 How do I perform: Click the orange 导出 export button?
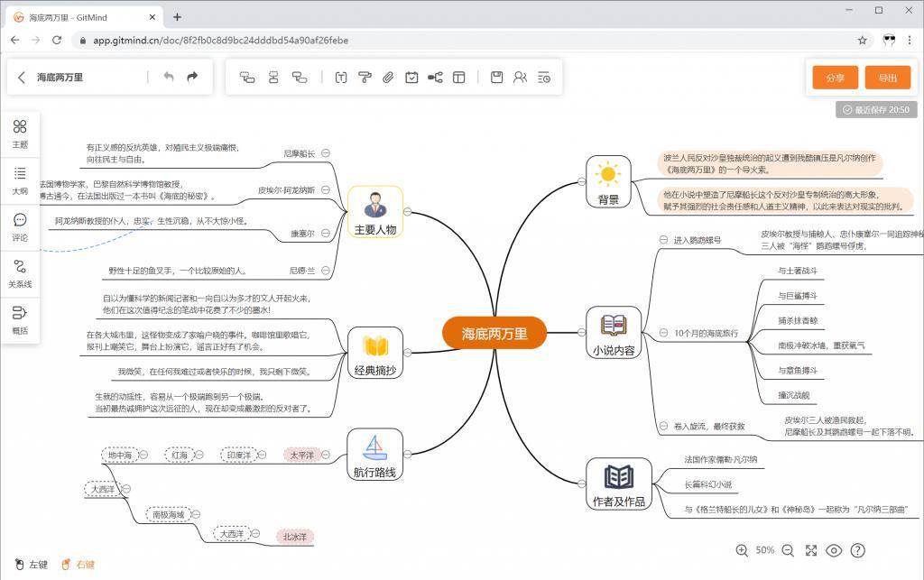(887, 78)
